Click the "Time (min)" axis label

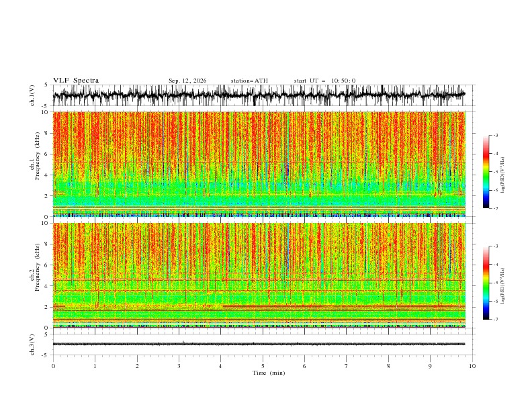(x=269, y=373)
